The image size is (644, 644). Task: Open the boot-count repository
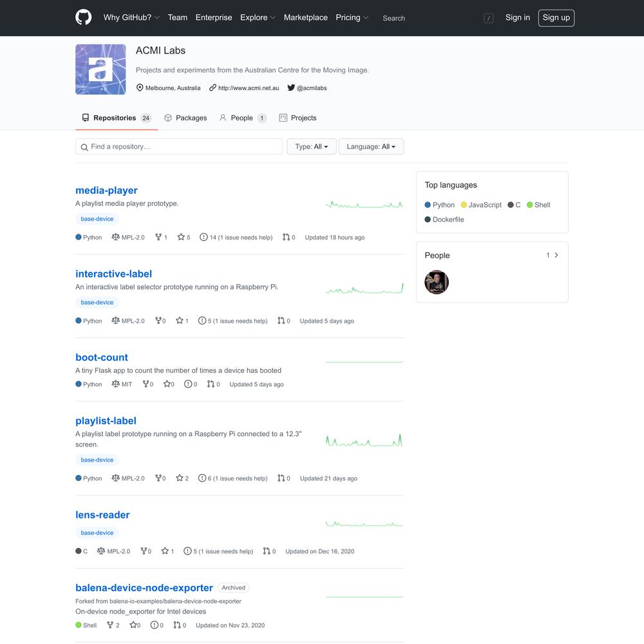[102, 357]
